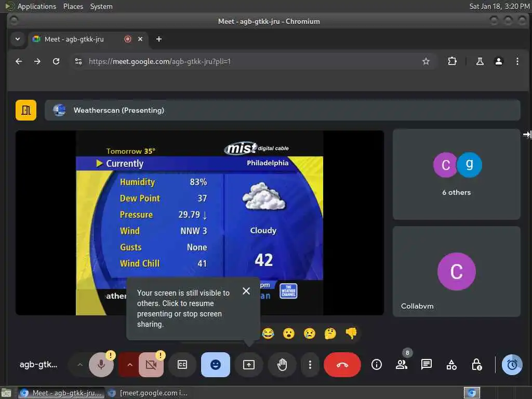
Task: Click the Weatherscan presentation video tile
Action: pos(199,223)
